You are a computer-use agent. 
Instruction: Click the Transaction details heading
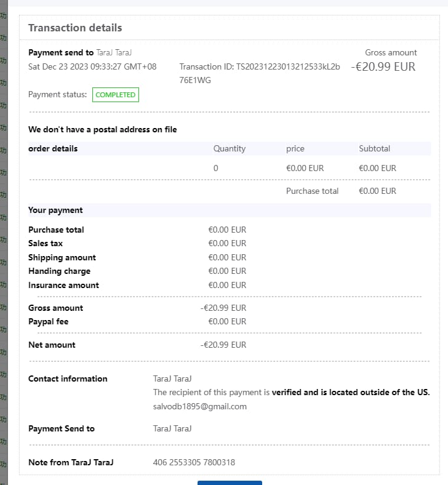point(75,28)
